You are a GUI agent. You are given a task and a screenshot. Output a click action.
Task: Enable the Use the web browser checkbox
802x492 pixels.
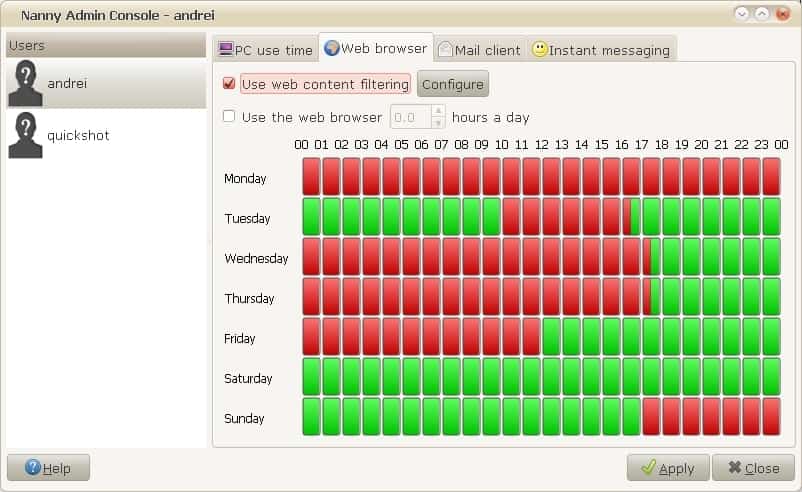pos(229,116)
